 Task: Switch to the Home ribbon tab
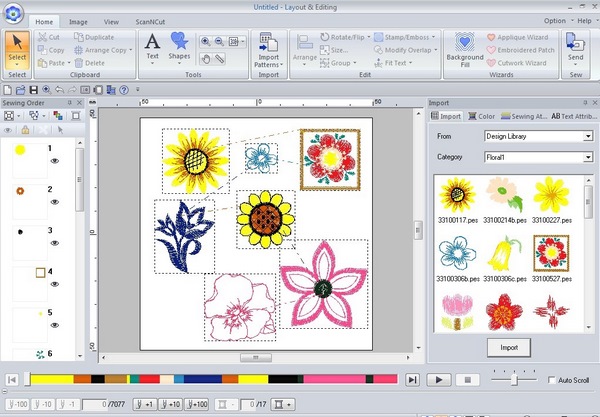pos(44,22)
